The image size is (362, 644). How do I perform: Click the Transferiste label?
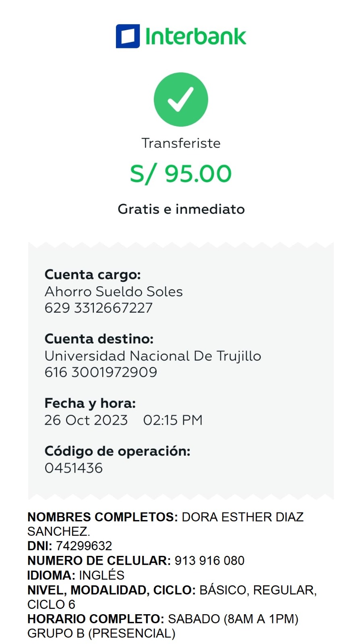point(181,143)
